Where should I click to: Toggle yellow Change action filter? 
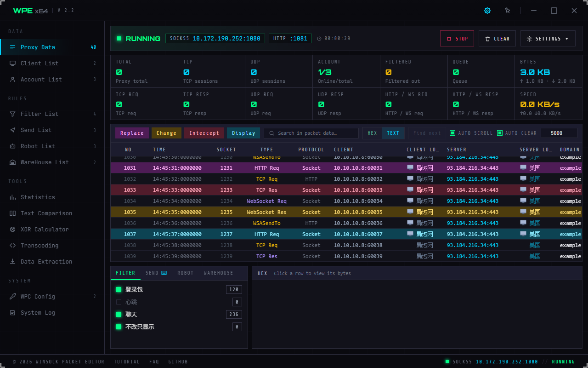[166, 133]
